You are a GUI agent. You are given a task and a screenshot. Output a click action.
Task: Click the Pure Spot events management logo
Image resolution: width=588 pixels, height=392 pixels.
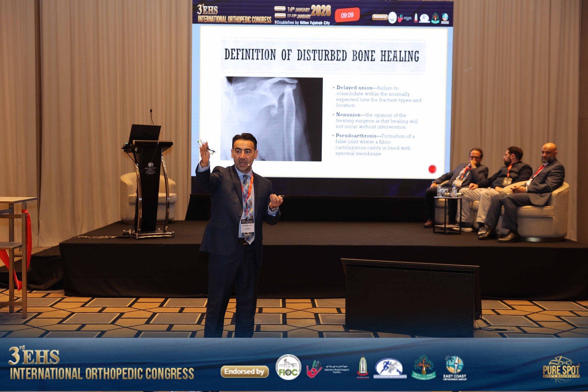(x=561, y=369)
